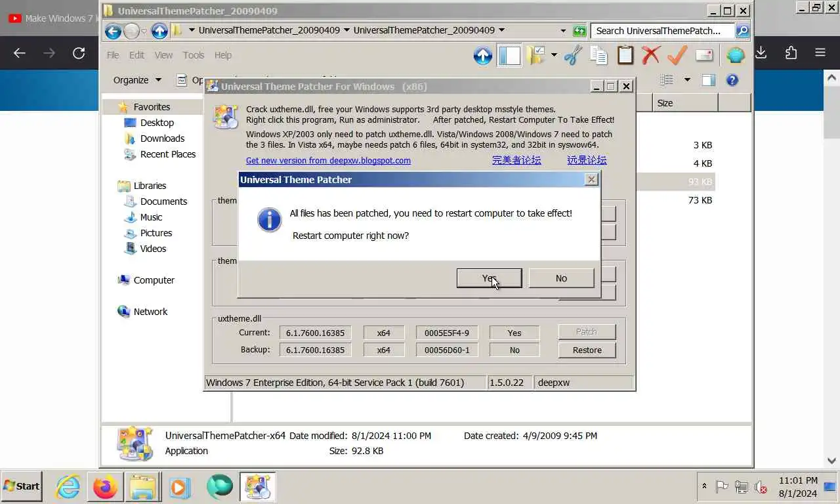Open the browser Extensions puzzle icon

point(791,53)
